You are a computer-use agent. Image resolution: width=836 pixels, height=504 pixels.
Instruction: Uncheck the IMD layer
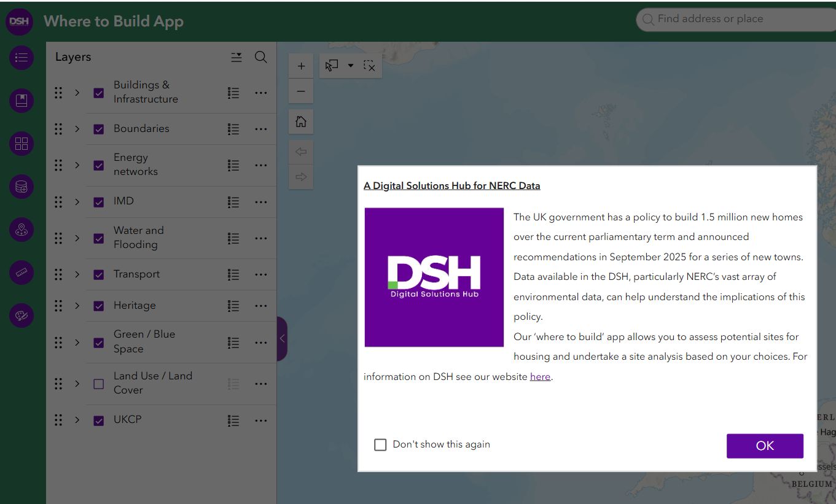coord(98,201)
